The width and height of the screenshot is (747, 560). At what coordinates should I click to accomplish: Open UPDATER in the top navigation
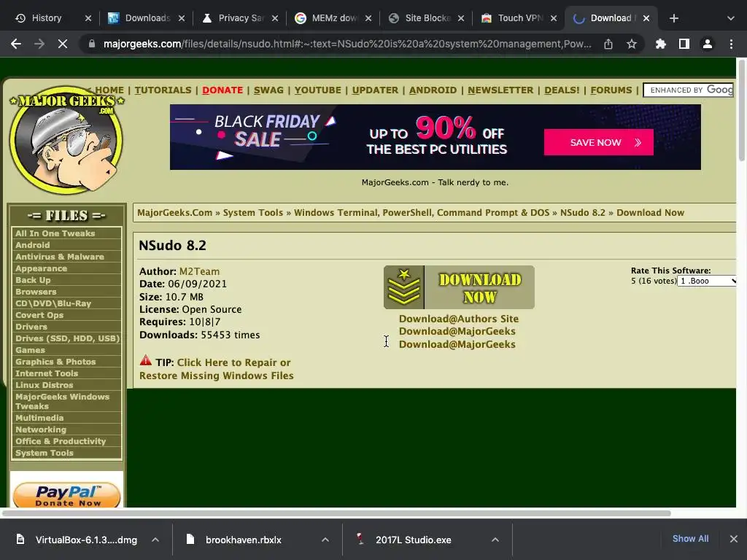point(375,90)
